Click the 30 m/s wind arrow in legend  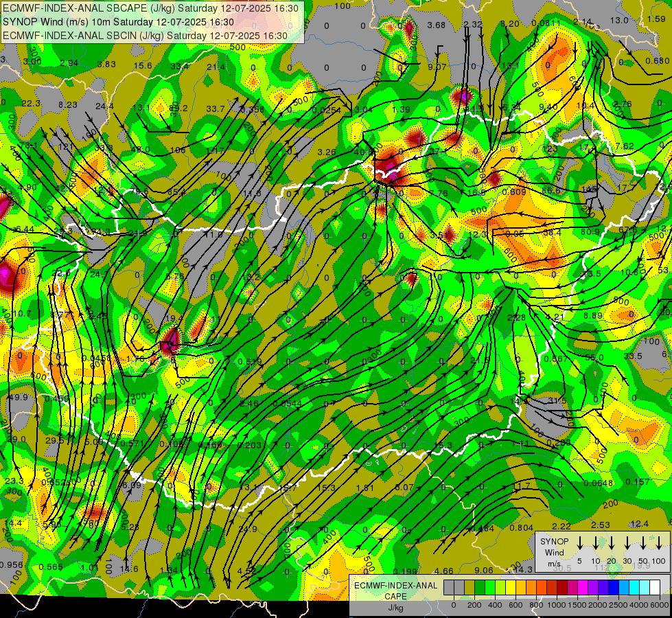pyautogui.click(x=627, y=543)
